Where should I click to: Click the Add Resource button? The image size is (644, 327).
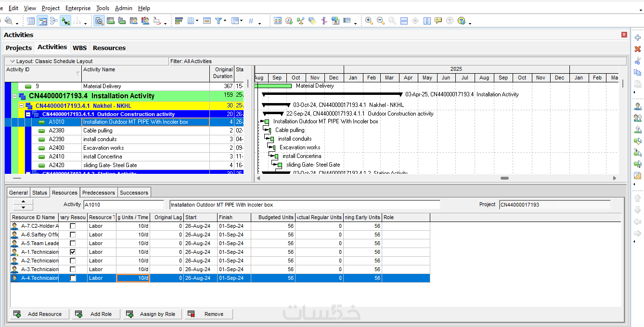tap(39, 314)
